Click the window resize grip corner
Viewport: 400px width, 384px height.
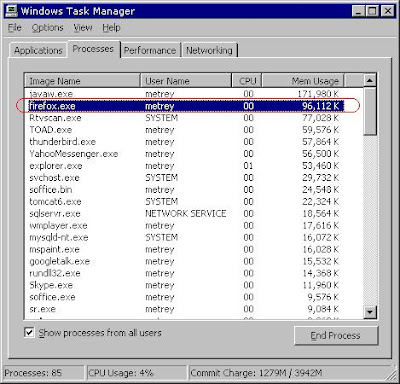pyautogui.click(x=391, y=375)
